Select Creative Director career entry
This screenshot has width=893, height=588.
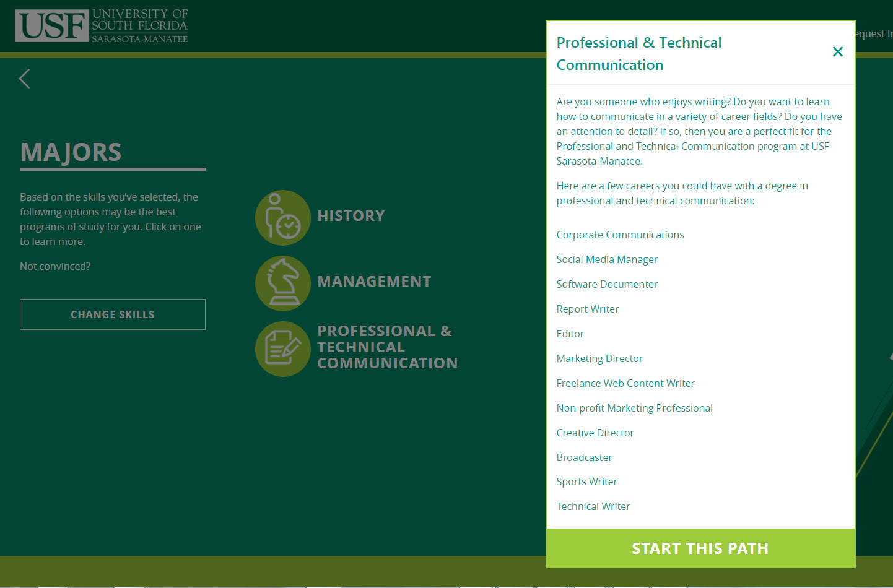[595, 433]
